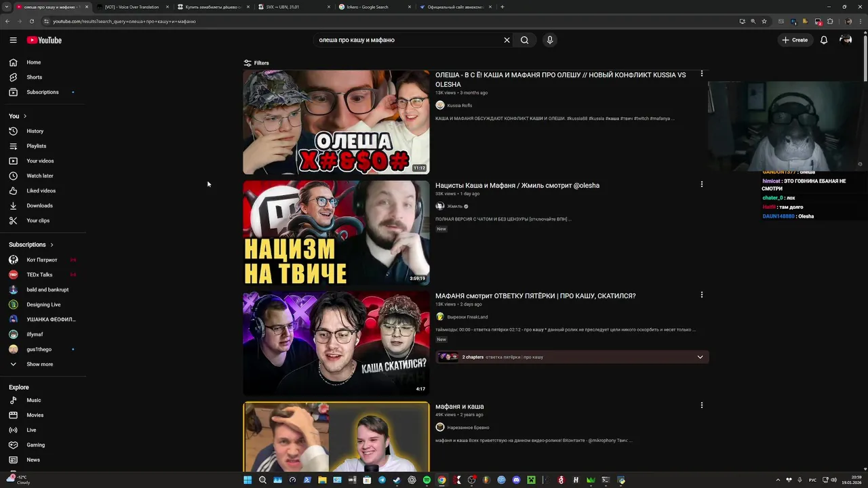Open the Windows Start menu
The width and height of the screenshot is (868, 488).
248,480
